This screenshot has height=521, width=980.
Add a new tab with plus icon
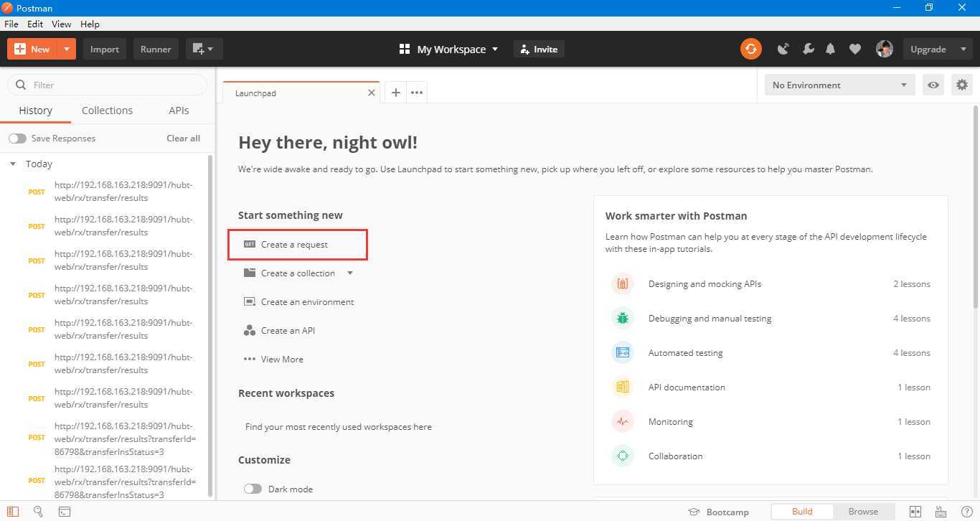(395, 93)
